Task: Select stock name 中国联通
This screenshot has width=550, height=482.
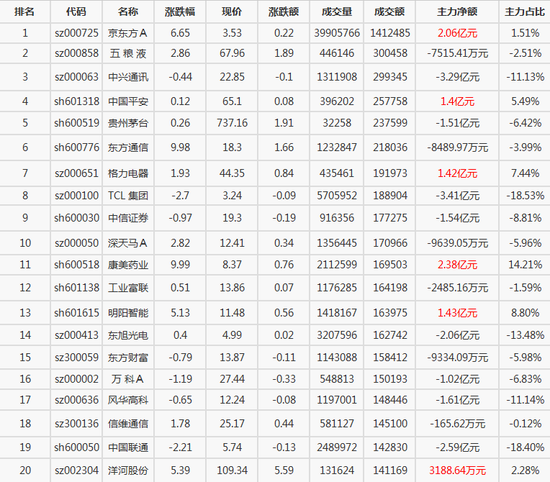Action: [128, 447]
